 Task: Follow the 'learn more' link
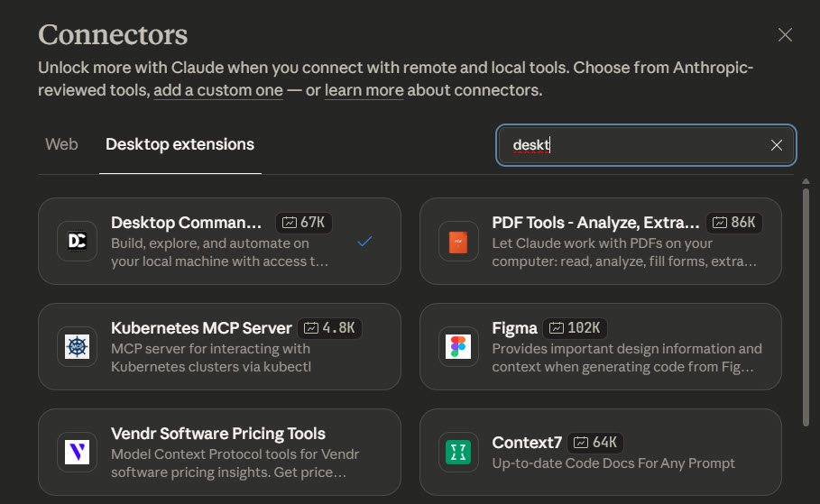364,90
